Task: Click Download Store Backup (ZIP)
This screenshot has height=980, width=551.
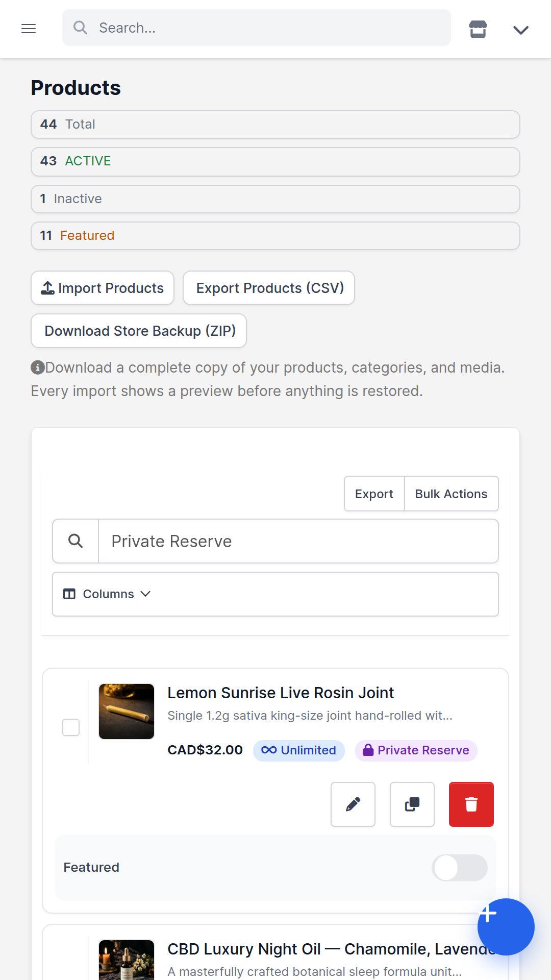Action: pyautogui.click(x=139, y=331)
